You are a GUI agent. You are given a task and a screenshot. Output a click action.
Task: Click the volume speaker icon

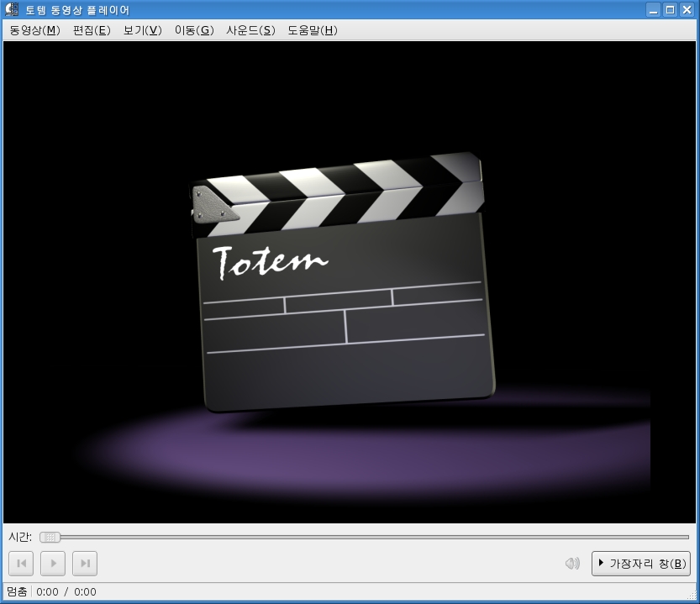click(x=572, y=564)
